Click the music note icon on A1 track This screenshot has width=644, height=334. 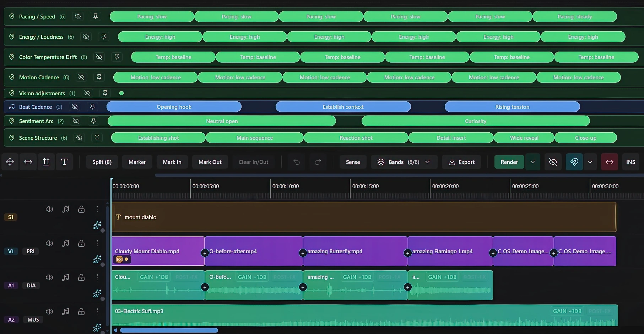[65, 277]
